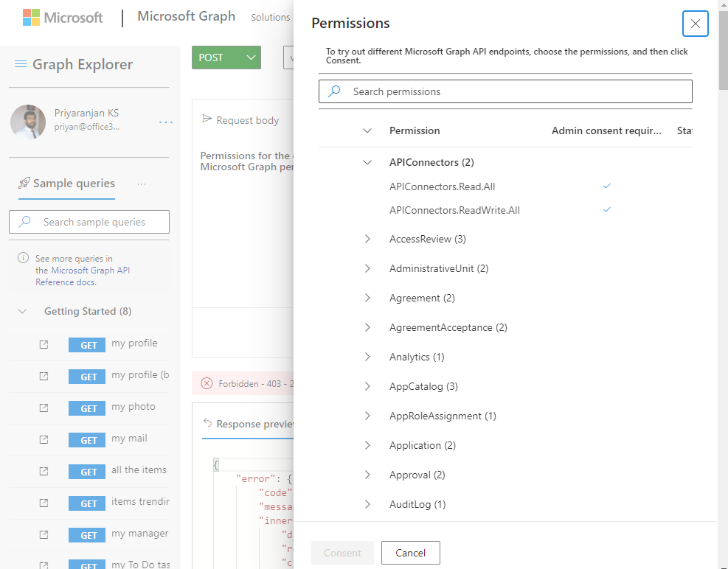The width and height of the screenshot is (728, 569).
Task: Switch to the Sample queries tab
Action: point(66,184)
